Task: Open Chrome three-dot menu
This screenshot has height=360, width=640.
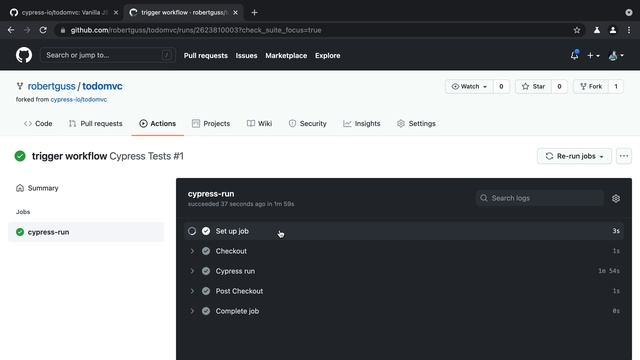Action: pyautogui.click(x=629, y=30)
